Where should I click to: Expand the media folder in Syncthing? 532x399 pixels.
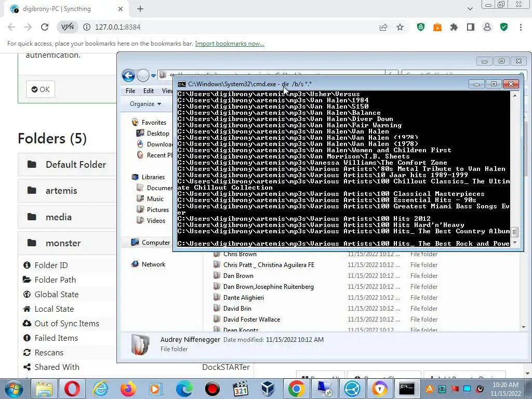[67, 217]
